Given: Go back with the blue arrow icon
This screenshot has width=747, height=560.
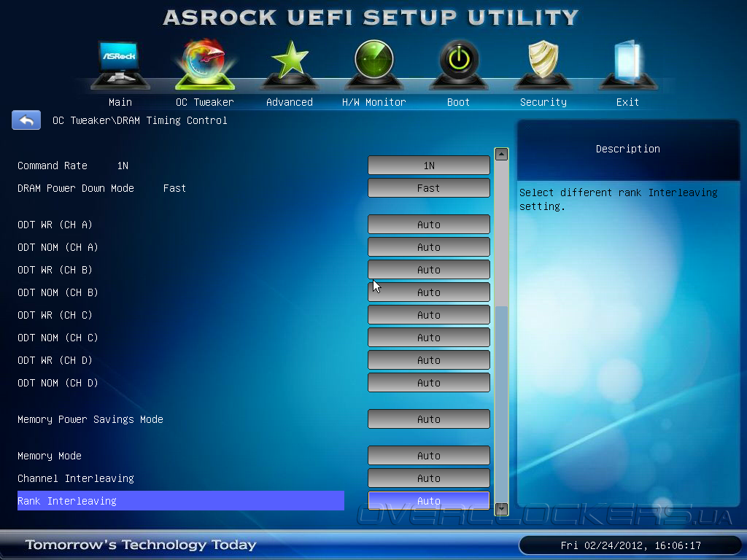Looking at the screenshot, I should click(x=26, y=120).
